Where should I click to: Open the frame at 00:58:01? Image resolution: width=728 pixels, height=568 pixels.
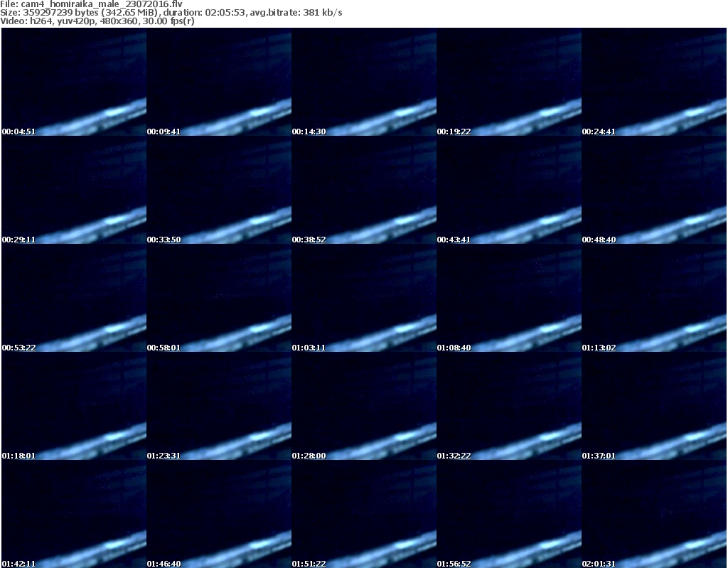coord(219,298)
